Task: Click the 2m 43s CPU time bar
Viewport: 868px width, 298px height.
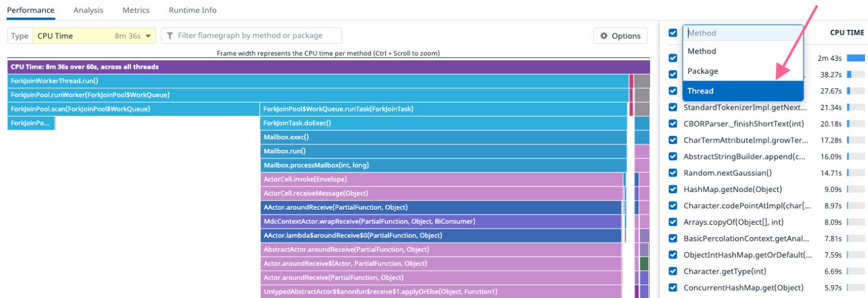Action: tap(855, 59)
